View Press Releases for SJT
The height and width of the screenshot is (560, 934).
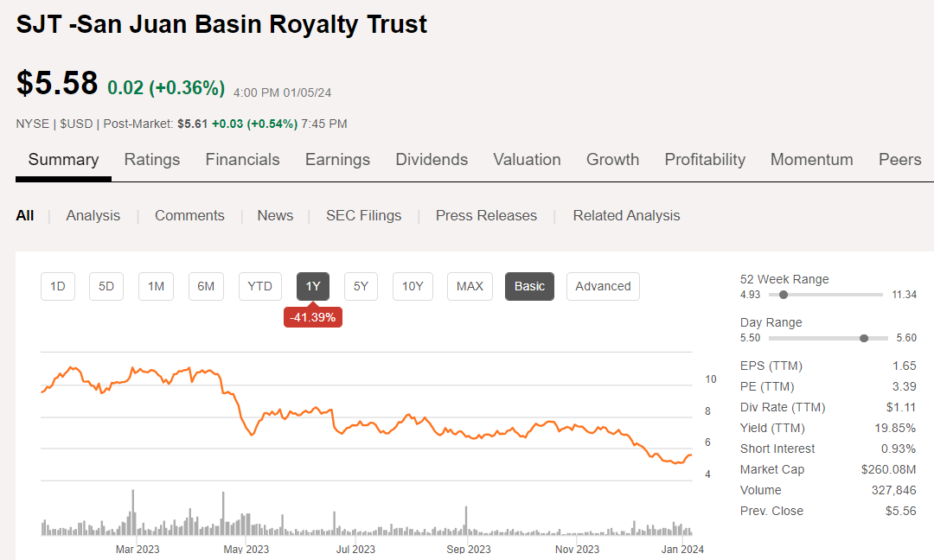[x=486, y=215]
